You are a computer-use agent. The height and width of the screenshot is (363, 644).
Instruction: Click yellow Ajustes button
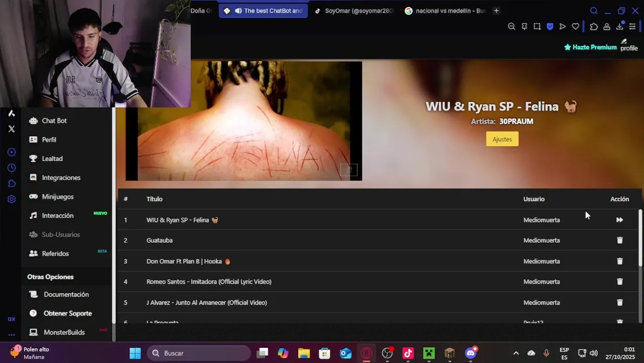(x=502, y=139)
